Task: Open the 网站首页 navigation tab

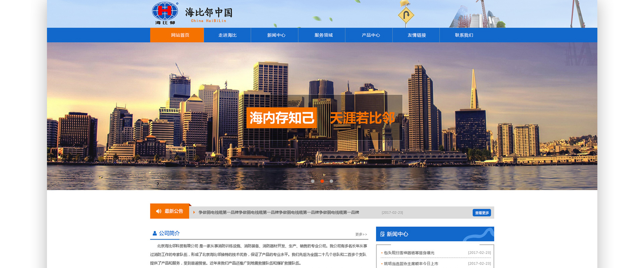Action: tap(180, 35)
